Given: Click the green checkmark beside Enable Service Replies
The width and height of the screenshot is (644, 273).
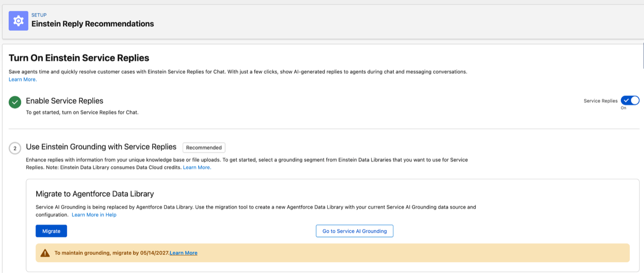Looking at the screenshot, I should pyautogui.click(x=15, y=102).
